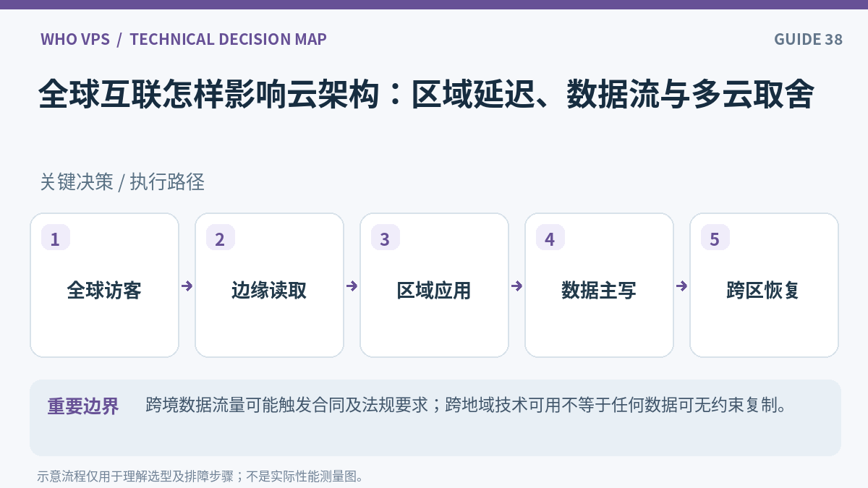Click the arrow between 边缘读取 and 区域应用
The height and width of the screenshot is (488, 868).
tap(352, 286)
